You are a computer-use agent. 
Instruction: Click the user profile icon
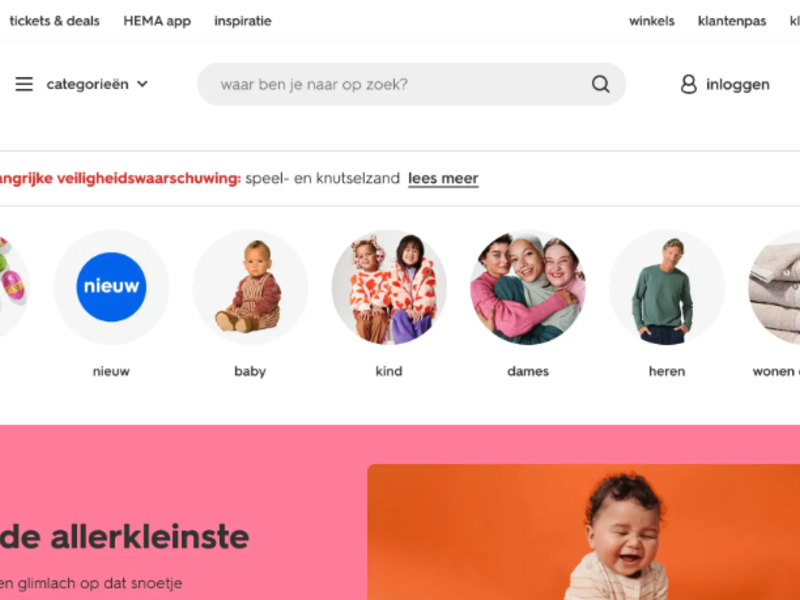(x=688, y=84)
